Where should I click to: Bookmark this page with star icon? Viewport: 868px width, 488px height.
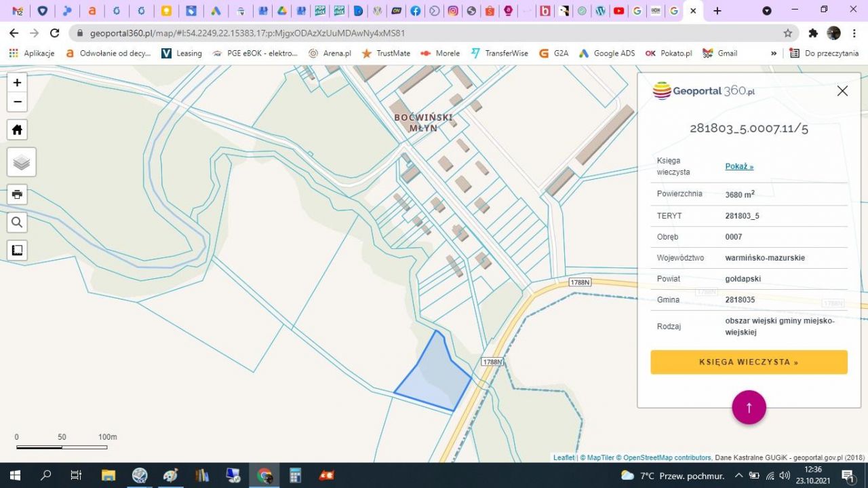[787, 33]
